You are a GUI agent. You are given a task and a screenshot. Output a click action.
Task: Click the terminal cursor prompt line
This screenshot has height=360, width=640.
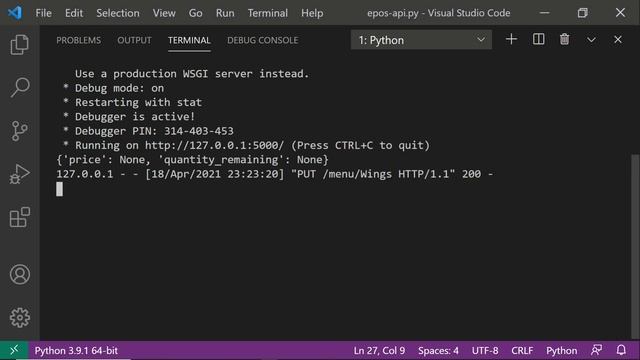(60, 189)
